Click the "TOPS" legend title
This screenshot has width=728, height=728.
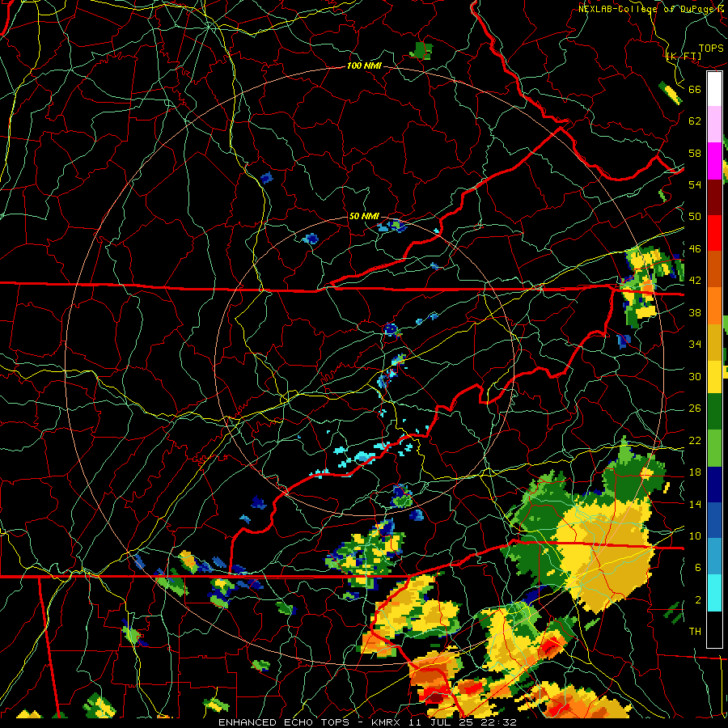click(711, 48)
